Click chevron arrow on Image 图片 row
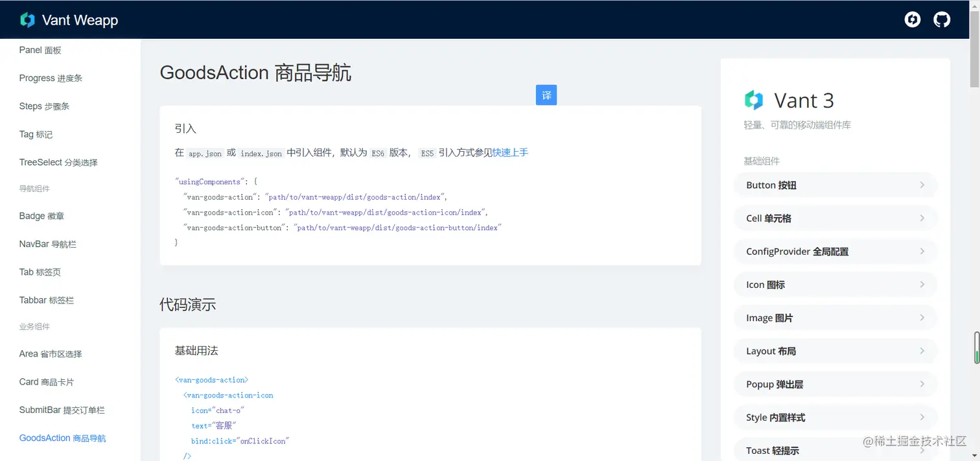The image size is (980, 461). [x=922, y=318]
